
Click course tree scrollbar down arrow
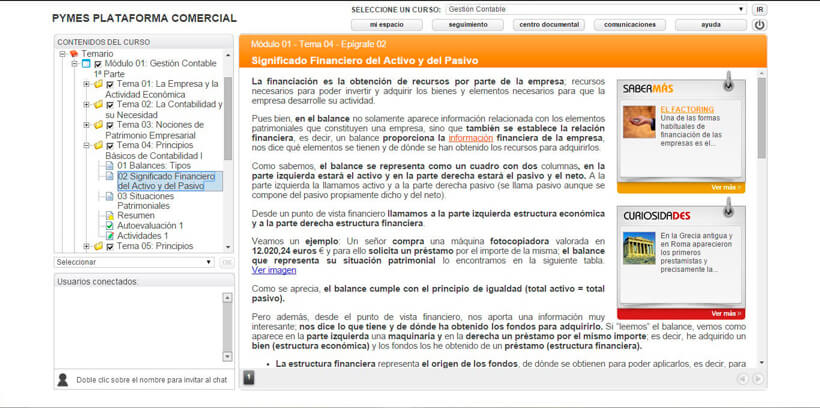227,247
